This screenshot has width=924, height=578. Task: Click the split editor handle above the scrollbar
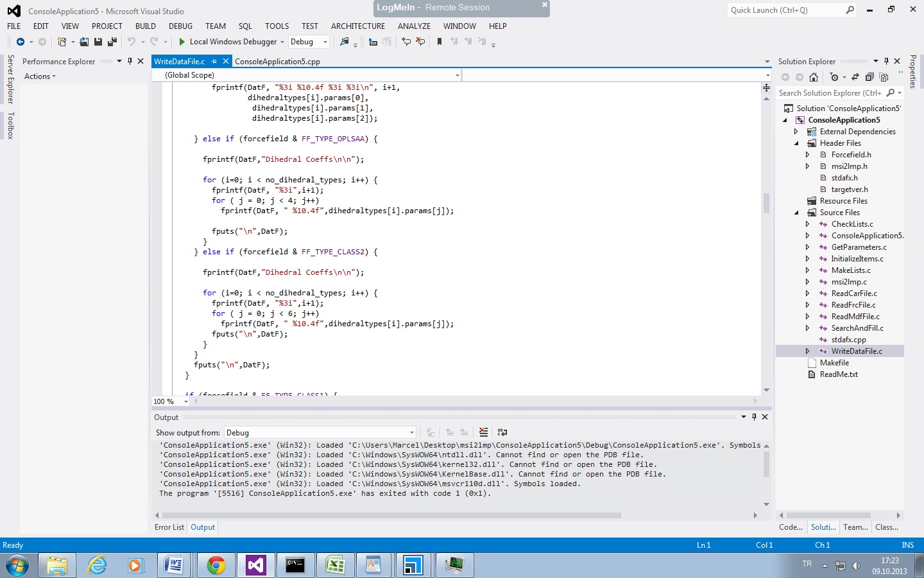tap(766, 87)
